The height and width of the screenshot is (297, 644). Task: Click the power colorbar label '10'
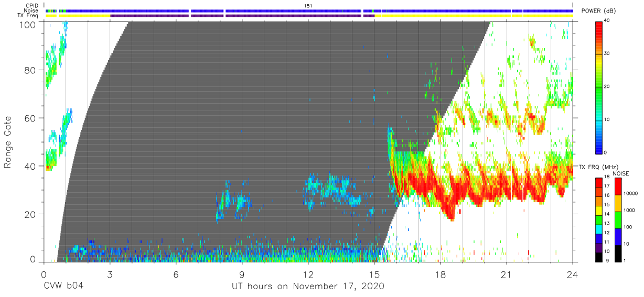pyautogui.click(x=607, y=120)
